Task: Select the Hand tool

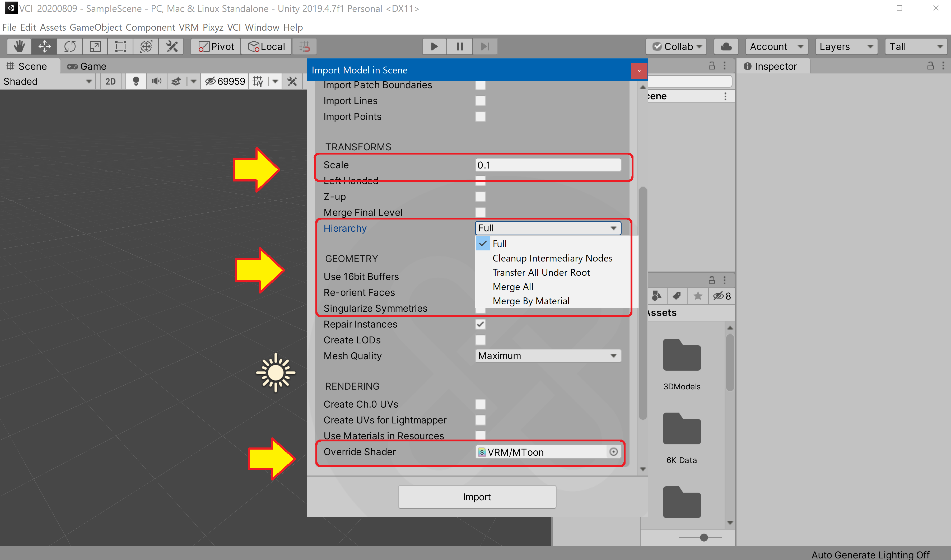Action: tap(19, 46)
